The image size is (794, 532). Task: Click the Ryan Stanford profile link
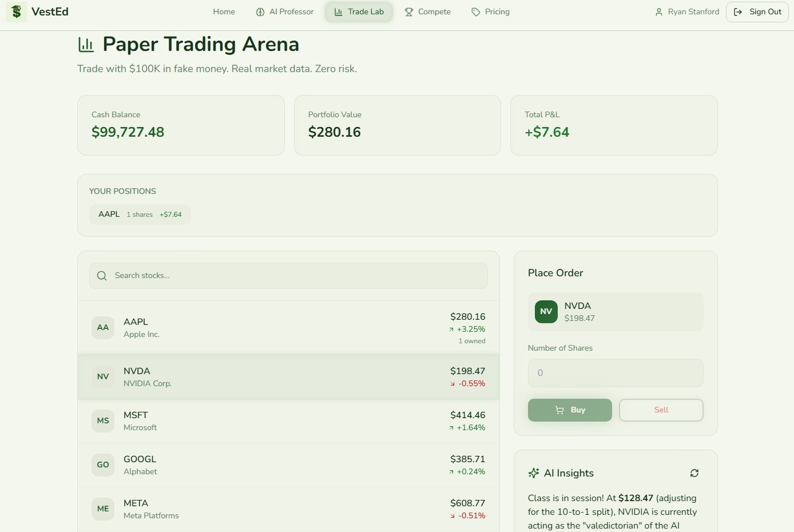(687, 12)
